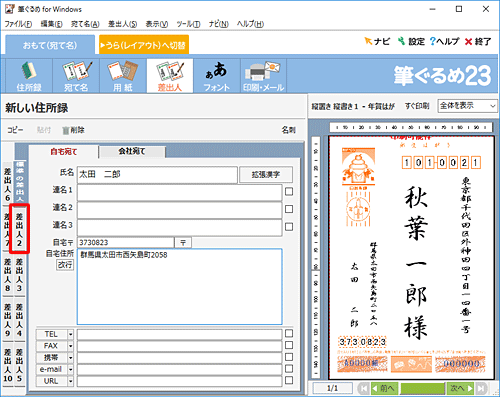500x397 pixels.
Task: Select the 差出人9 side tab
Action: click(x=8, y=319)
